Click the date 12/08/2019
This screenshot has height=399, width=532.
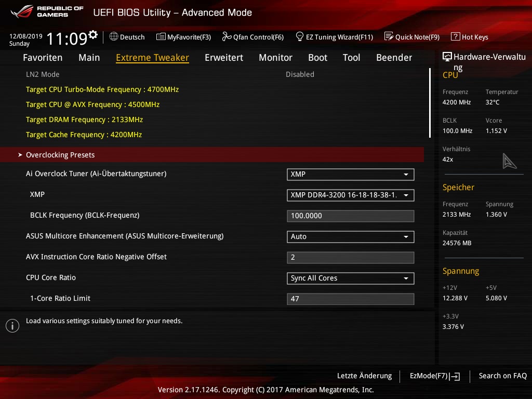click(26, 36)
